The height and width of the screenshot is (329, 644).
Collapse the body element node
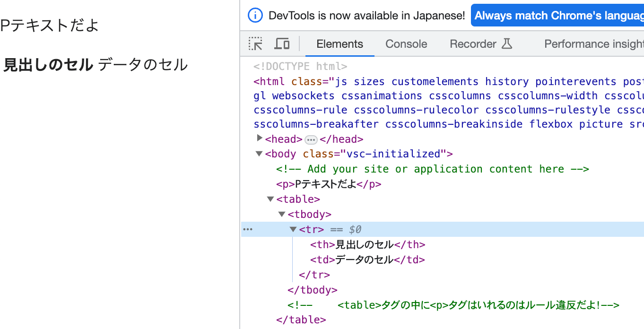click(259, 154)
